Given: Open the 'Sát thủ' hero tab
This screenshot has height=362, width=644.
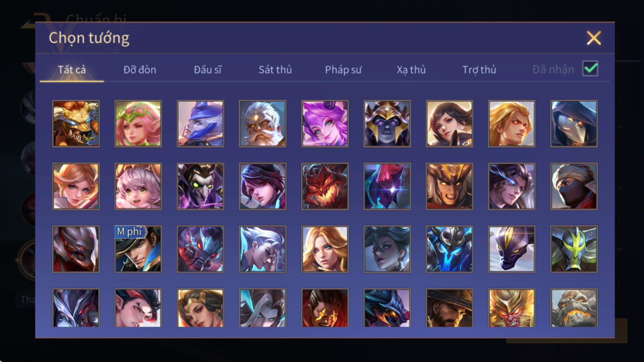Looking at the screenshot, I should point(275,70).
